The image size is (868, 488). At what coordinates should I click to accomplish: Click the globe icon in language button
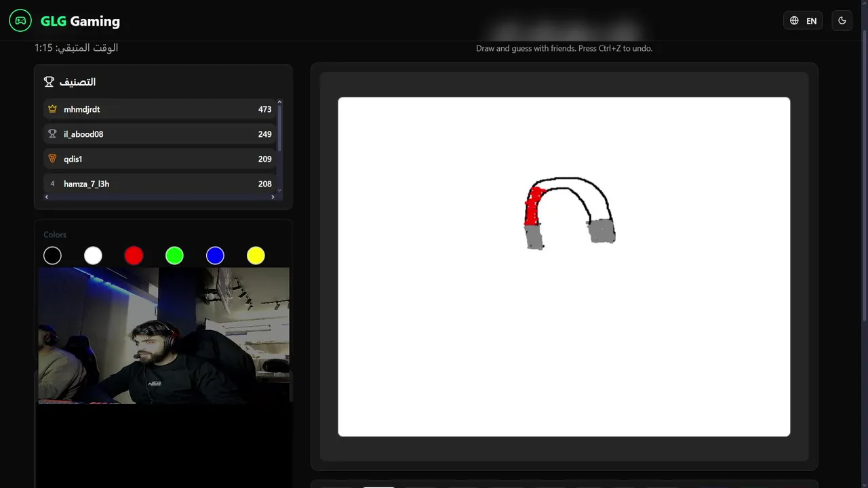(794, 21)
